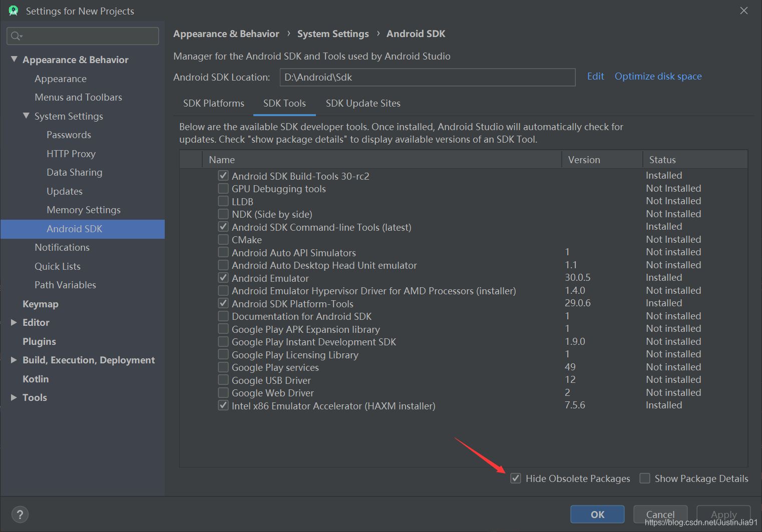Image resolution: width=762 pixels, height=532 pixels.
Task: Uncheck Intel x86 Emulator Accelerator checkbox
Action: coord(223,405)
